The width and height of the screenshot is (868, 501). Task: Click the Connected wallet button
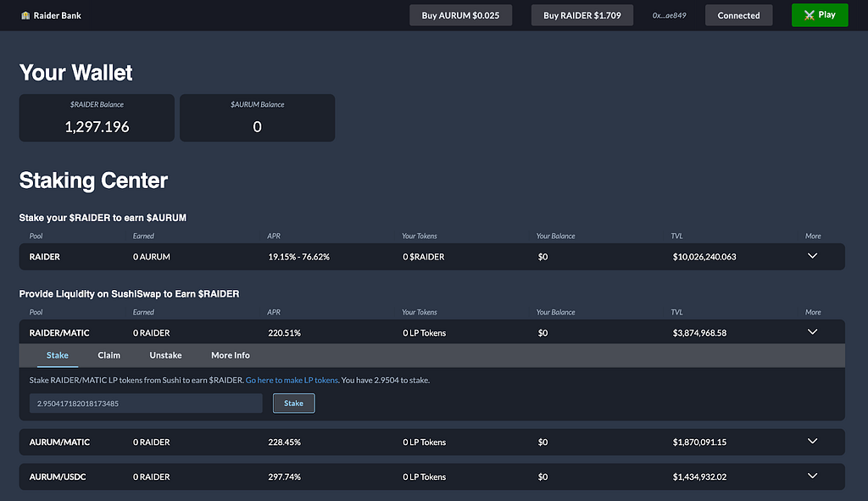tap(738, 15)
